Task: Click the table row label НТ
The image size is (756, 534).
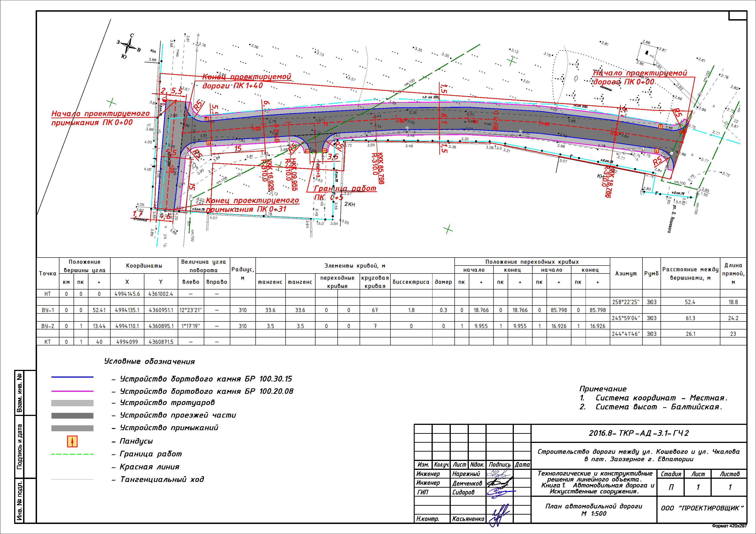Action: pos(48,294)
